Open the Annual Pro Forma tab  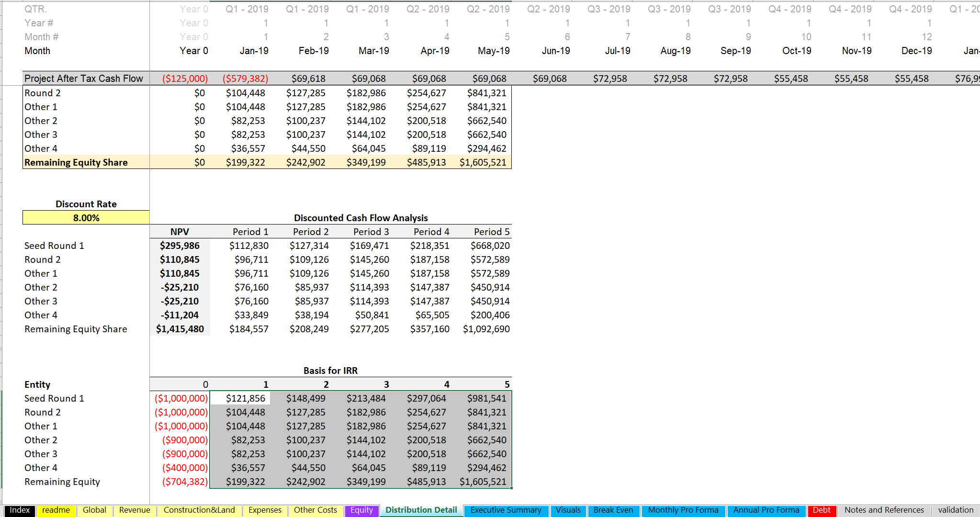[x=766, y=510]
